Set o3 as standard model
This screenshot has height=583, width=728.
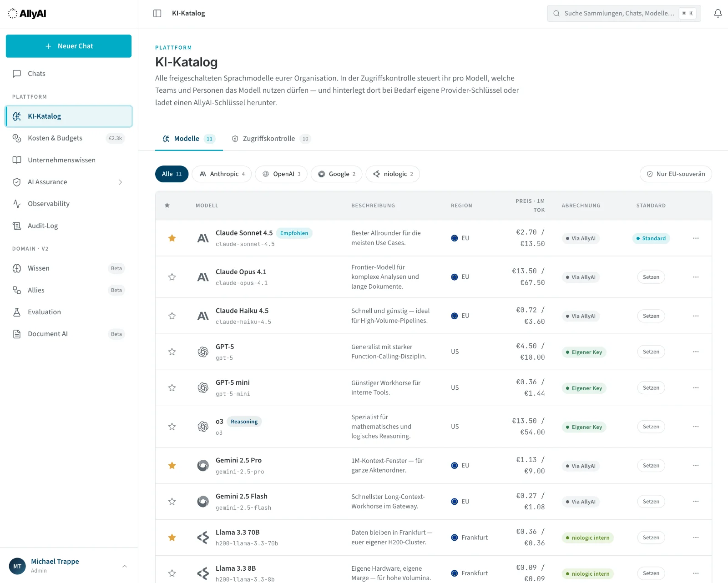point(651,427)
